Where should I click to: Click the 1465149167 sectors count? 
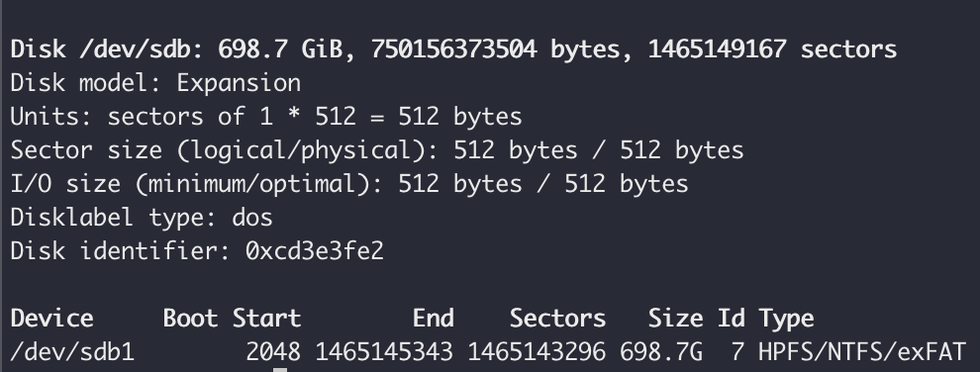[x=771, y=49]
